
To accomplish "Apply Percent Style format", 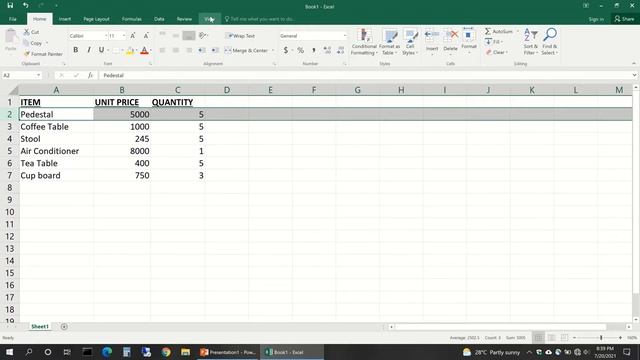I will pyautogui.click(x=300, y=50).
